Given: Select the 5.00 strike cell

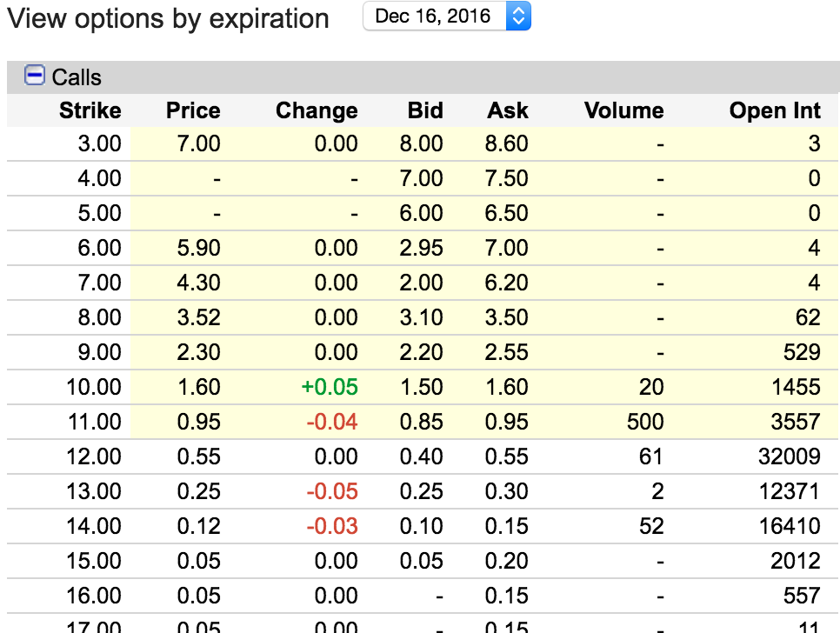Looking at the screenshot, I should (100, 213).
